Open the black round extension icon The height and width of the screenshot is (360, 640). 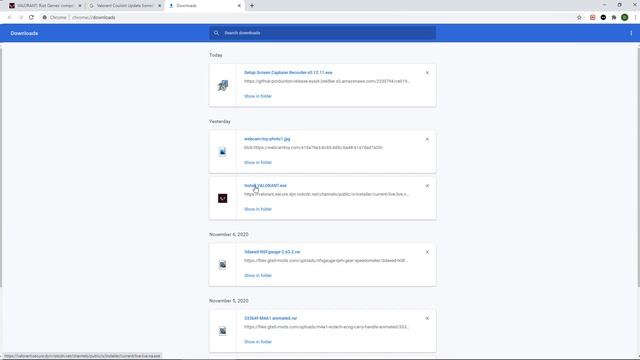click(603, 18)
